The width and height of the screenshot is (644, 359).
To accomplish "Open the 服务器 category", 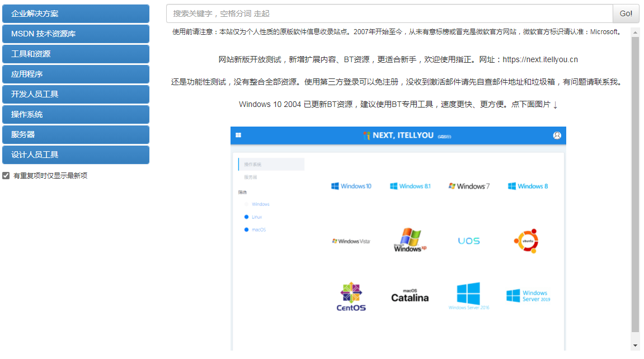I will 76,134.
